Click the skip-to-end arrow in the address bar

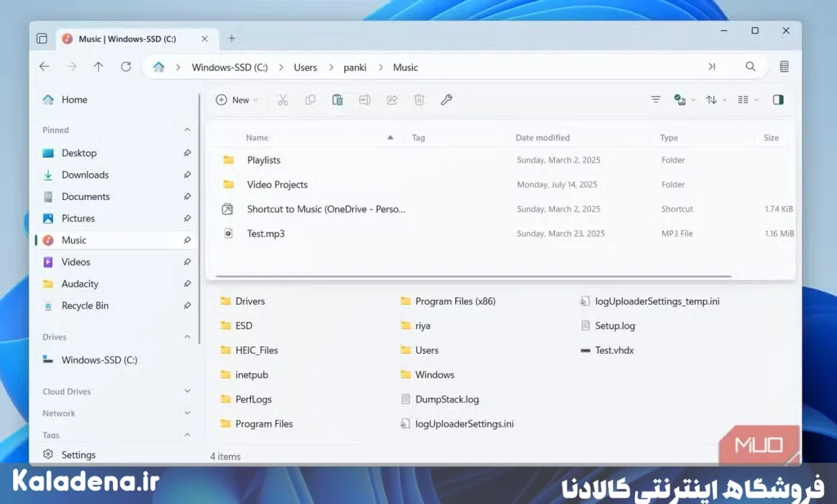click(712, 67)
